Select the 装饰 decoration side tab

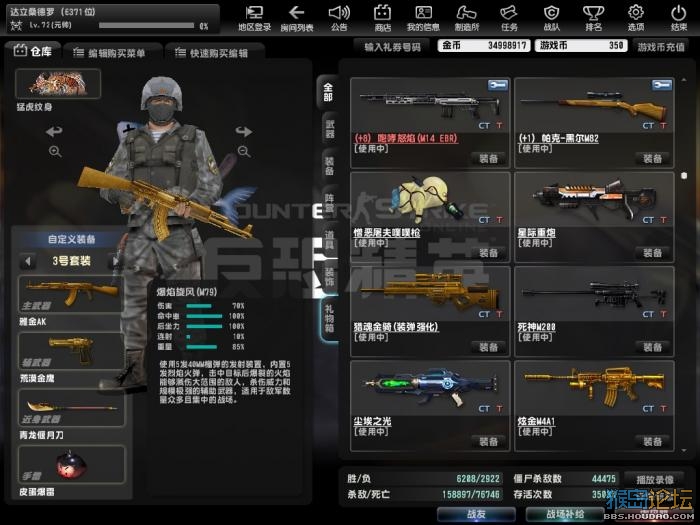point(329,277)
